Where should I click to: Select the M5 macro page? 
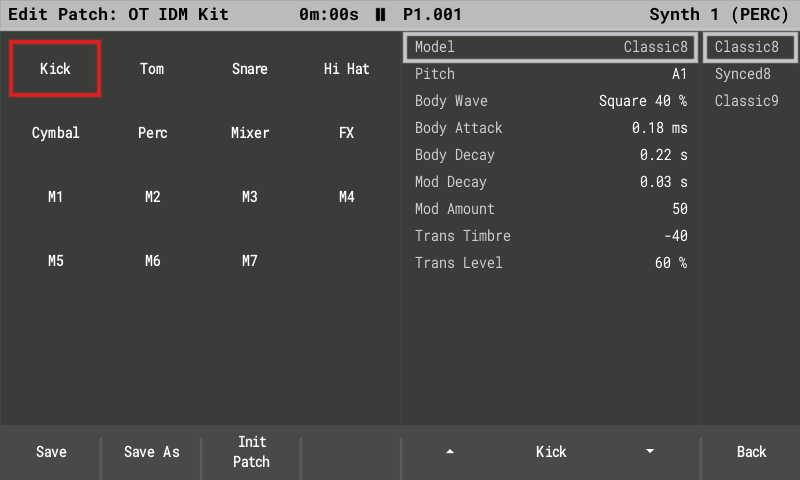pos(55,261)
